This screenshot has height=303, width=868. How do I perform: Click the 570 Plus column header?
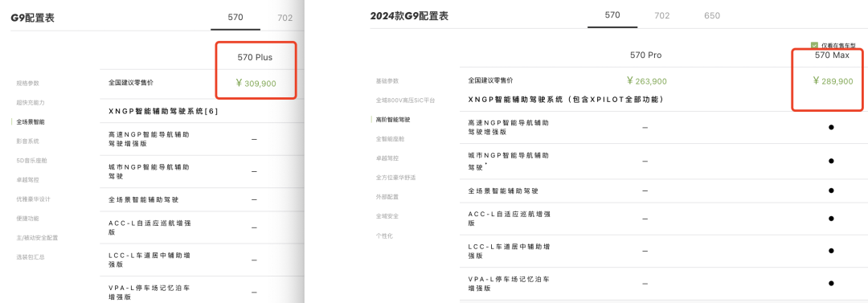pyautogui.click(x=255, y=57)
